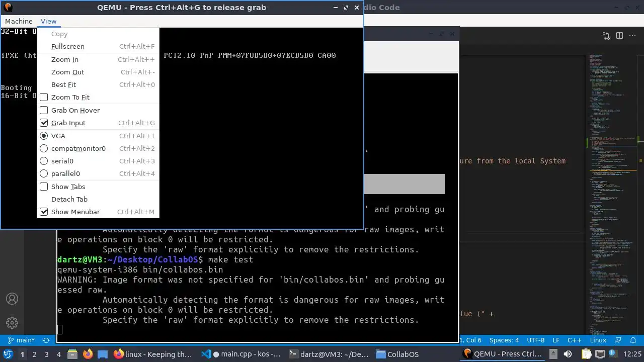Switch to Firefox 'linux - Keeping th...' window
The image size is (644, 362).
[x=153, y=354]
